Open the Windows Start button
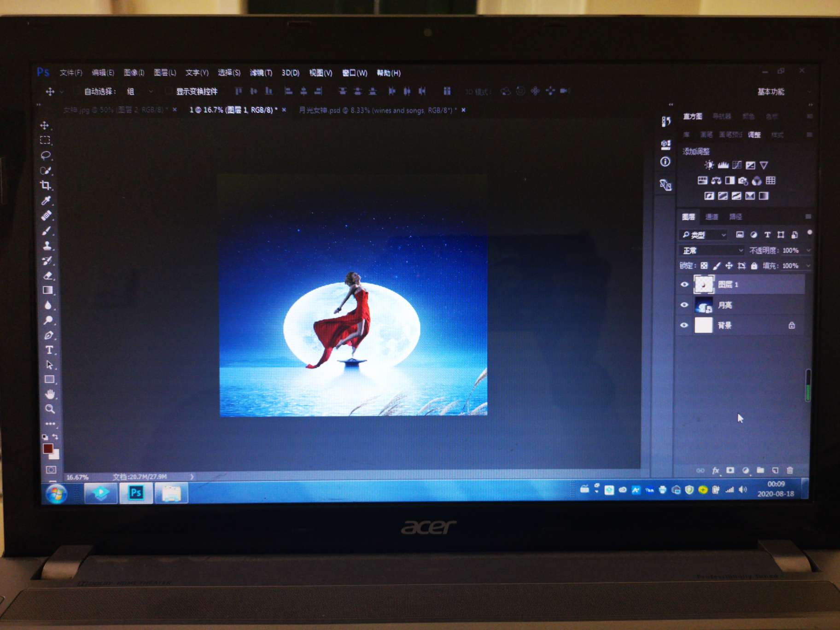840x630 pixels. (56, 494)
